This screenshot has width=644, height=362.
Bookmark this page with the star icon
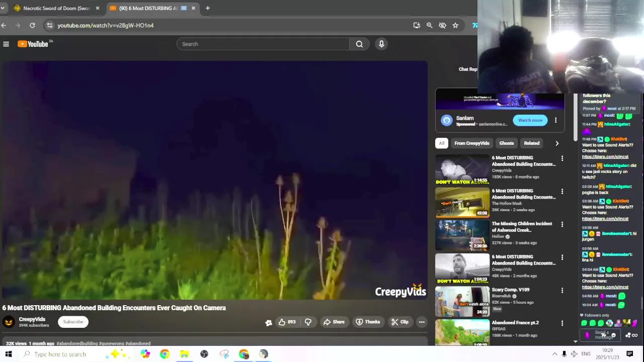pos(455,25)
